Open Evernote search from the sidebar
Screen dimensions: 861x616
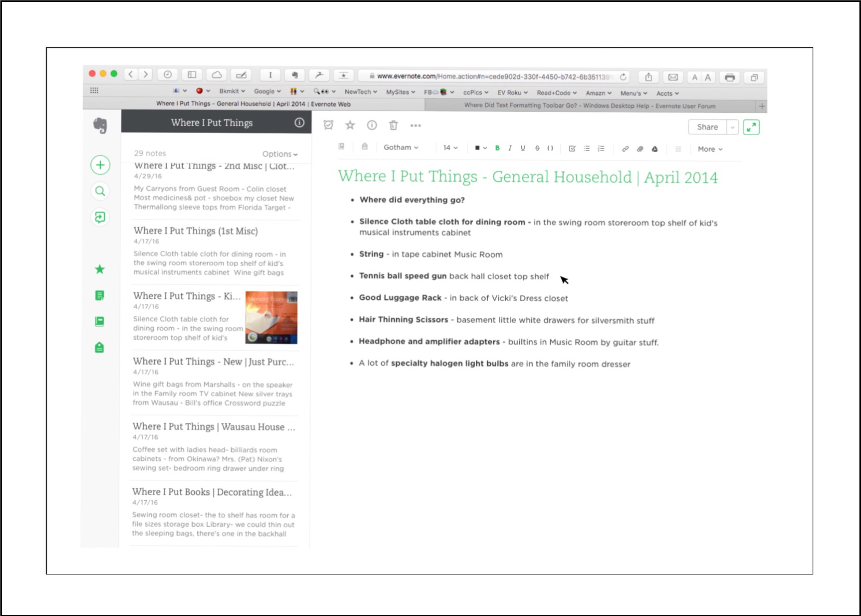click(x=100, y=191)
